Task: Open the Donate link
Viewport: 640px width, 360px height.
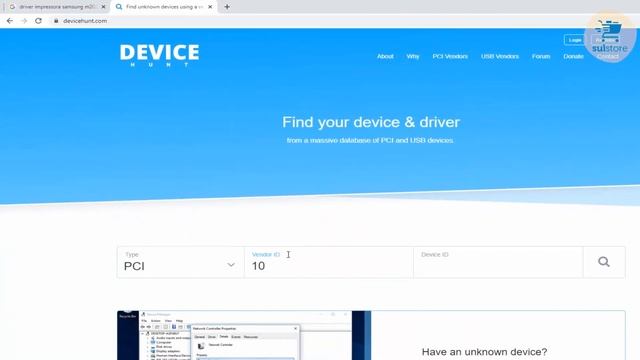Action: (573, 56)
